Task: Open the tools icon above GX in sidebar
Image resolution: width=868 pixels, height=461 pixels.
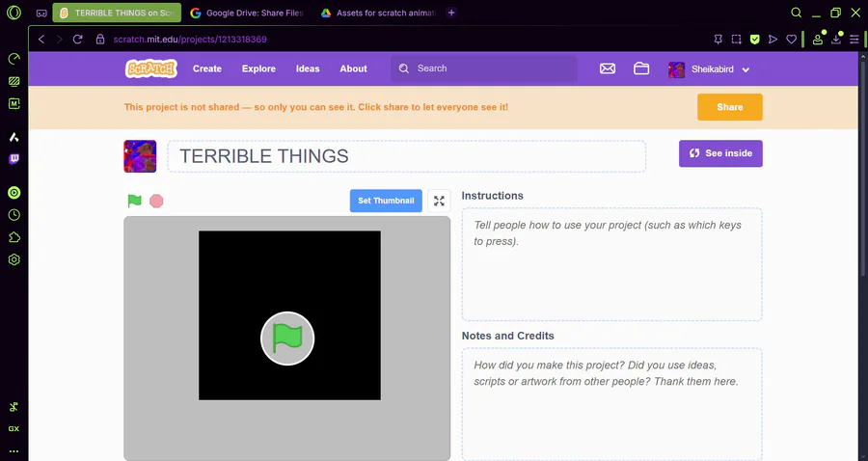Action: click(x=14, y=407)
